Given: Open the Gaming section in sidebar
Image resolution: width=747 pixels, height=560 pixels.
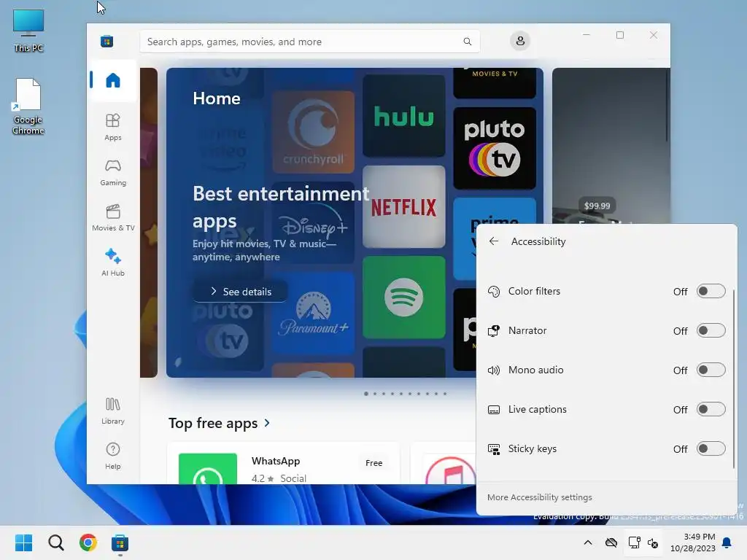Looking at the screenshot, I should pyautogui.click(x=113, y=172).
